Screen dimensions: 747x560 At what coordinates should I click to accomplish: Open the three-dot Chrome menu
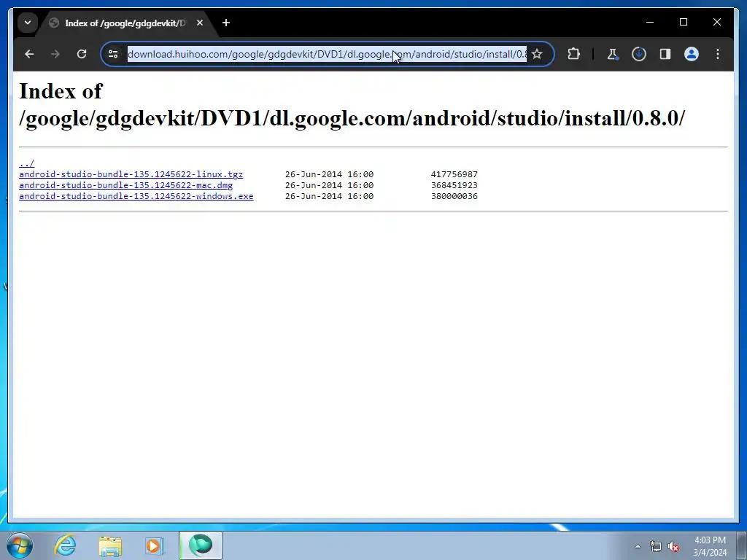(718, 54)
